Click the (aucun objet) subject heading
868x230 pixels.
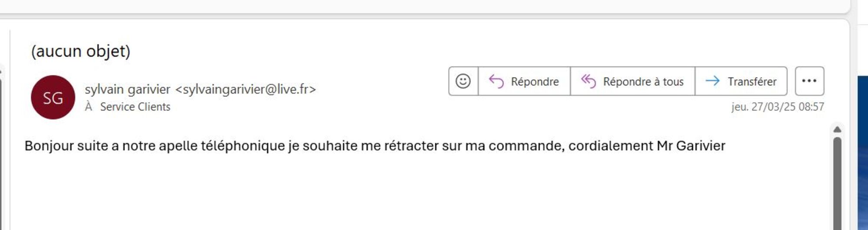(81, 51)
